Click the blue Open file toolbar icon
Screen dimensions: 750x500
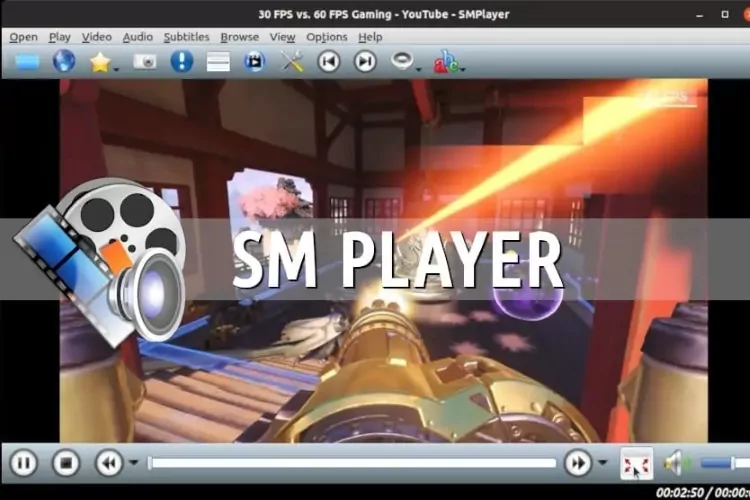27,62
